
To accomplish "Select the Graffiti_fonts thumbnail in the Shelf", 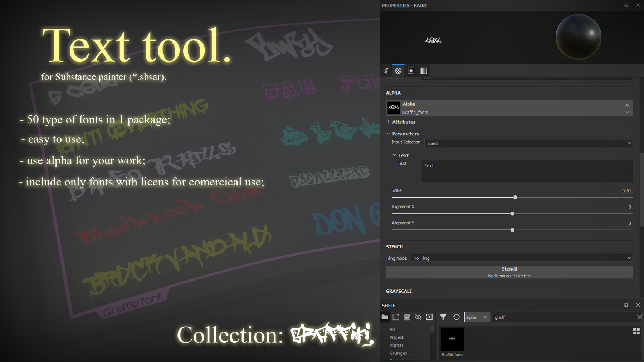I will 452,339.
